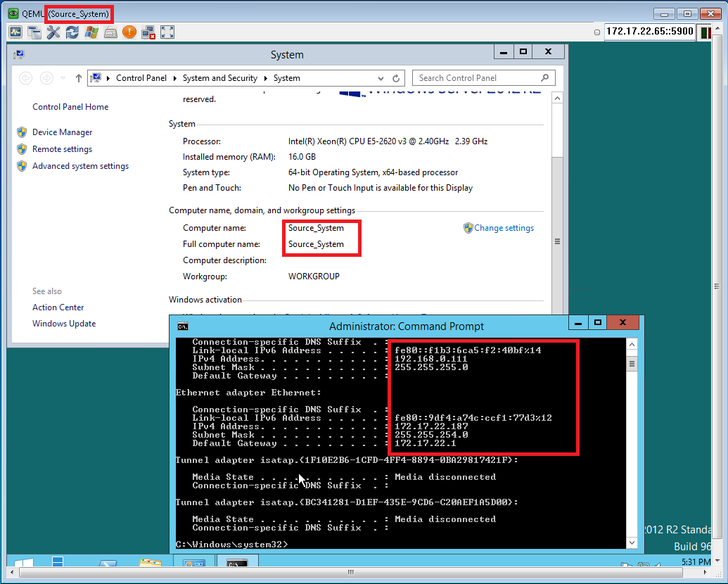Open Remote settings link
728x584 pixels.
[62, 149]
